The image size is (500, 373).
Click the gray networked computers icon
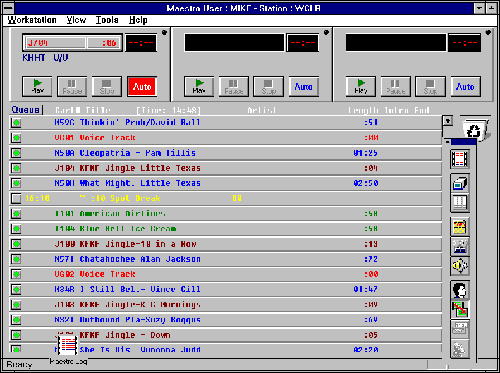pyautogui.click(x=460, y=246)
